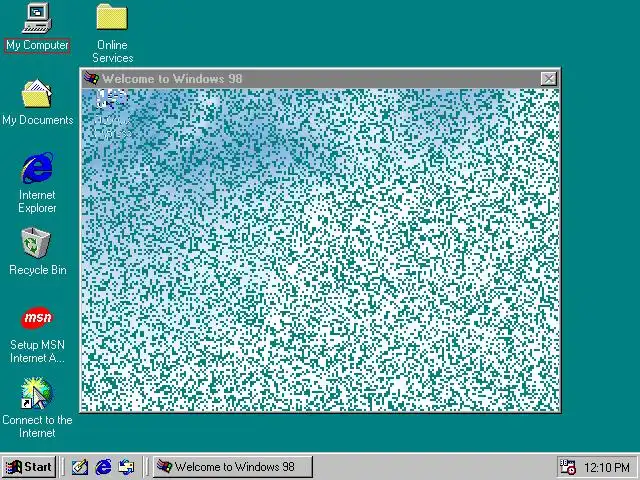
Task: Select the Connect to the Internet shortcut
Action: tap(36, 393)
